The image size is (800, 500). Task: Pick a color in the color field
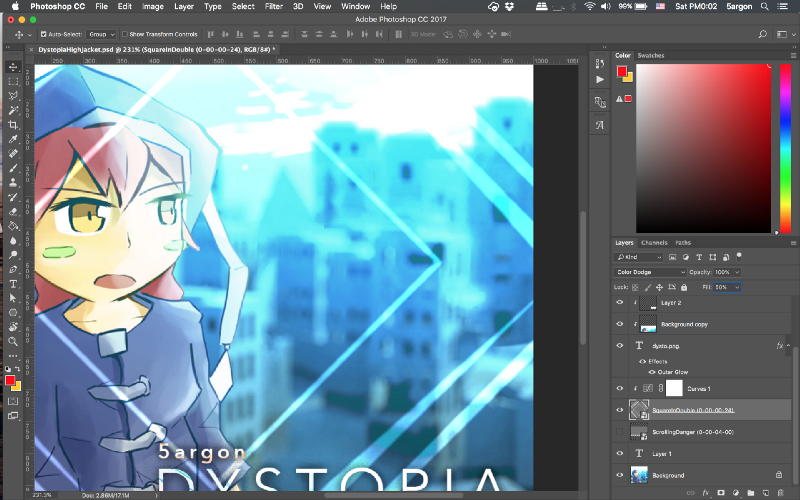pyautogui.click(x=704, y=148)
